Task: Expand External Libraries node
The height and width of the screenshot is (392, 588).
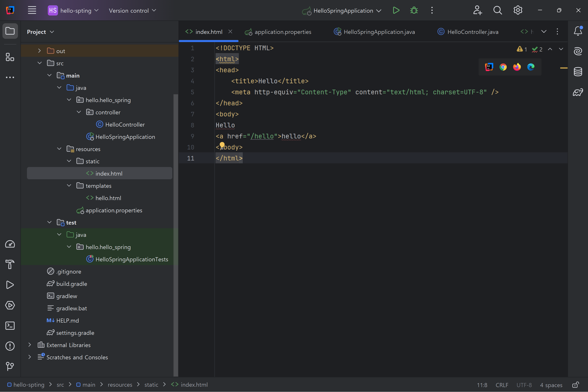Action: point(29,345)
